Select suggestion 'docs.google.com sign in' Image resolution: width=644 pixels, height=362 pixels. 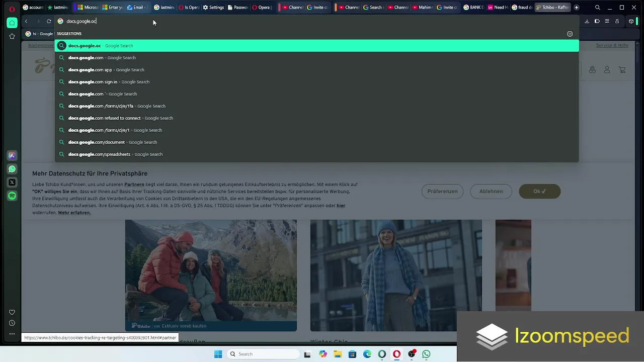(317, 82)
